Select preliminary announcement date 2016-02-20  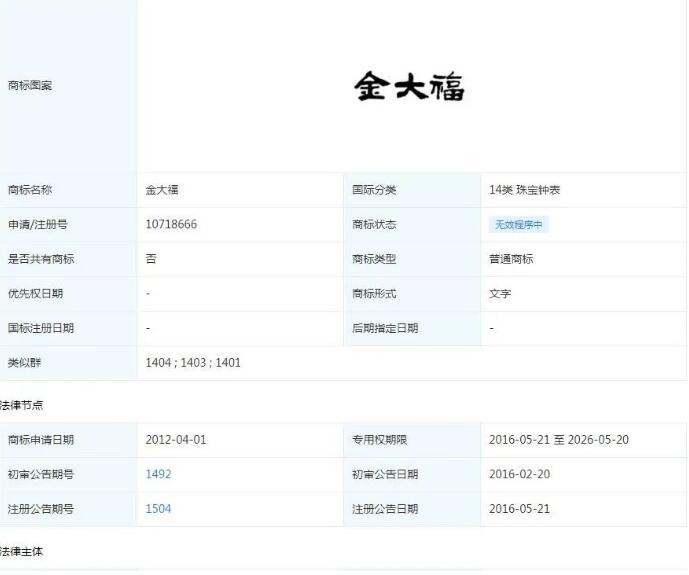point(519,474)
